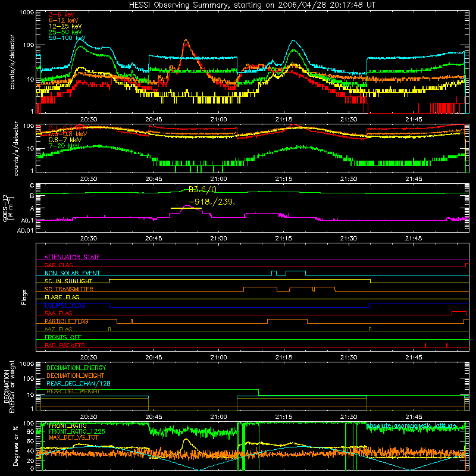Select the yellow 0.8-7 MeV legend label
The width and height of the screenshot is (476, 476).
click(x=65, y=140)
